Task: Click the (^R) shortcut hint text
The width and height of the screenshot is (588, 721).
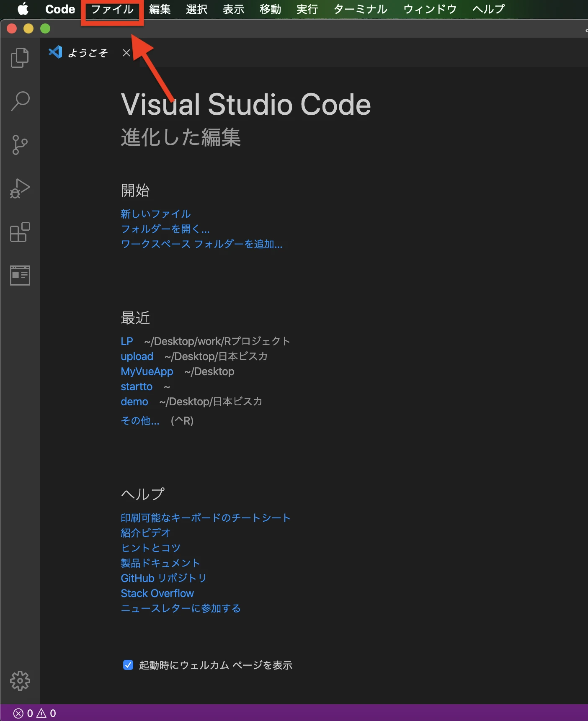Action: (182, 421)
